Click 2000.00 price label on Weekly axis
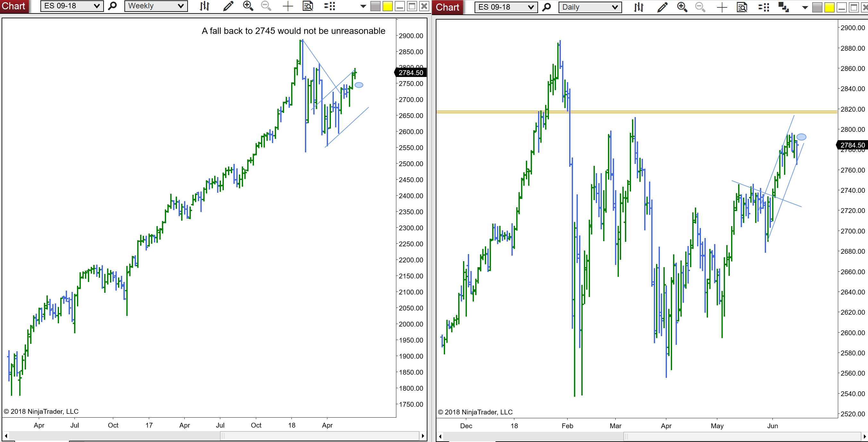 [x=411, y=324]
